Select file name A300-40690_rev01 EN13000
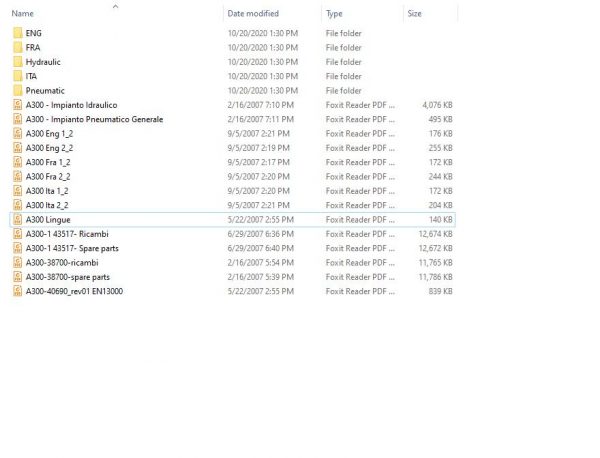Image resolution: width=600 pixels, height=458 pixels. click(x=74, y=292)
